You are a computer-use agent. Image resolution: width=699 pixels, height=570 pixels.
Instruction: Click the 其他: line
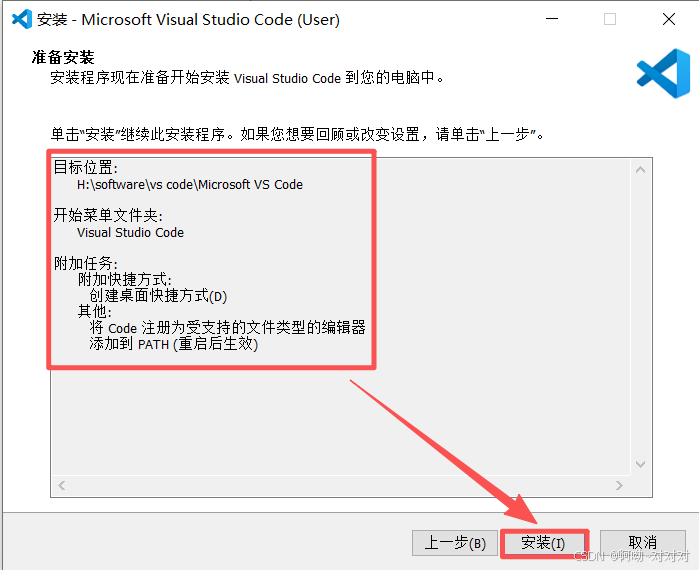click(x=95, y=311)
